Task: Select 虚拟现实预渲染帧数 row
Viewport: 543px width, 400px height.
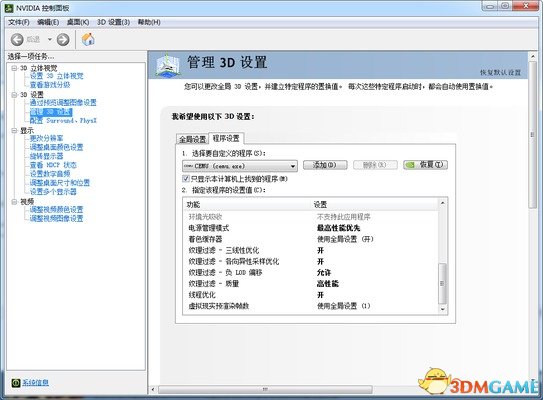Action: point(311,306)
